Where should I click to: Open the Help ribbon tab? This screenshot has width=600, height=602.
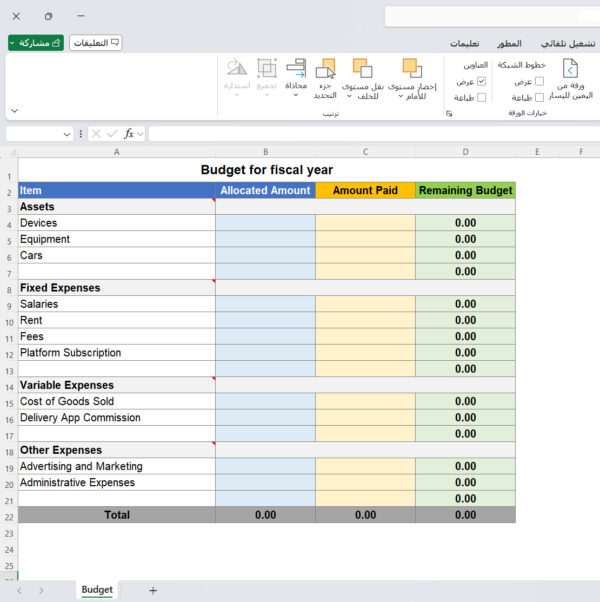pyautogui.click(x=464, y=44)
